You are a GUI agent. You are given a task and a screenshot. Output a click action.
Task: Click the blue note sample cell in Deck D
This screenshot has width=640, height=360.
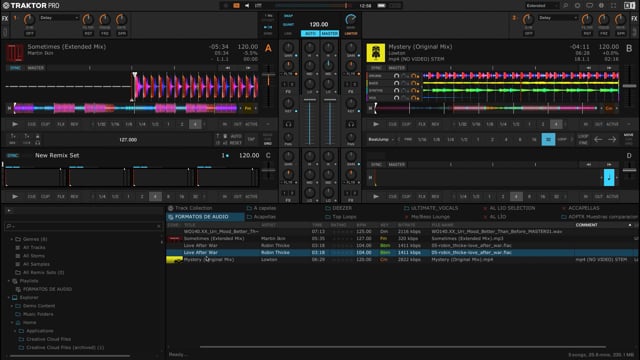609,178
